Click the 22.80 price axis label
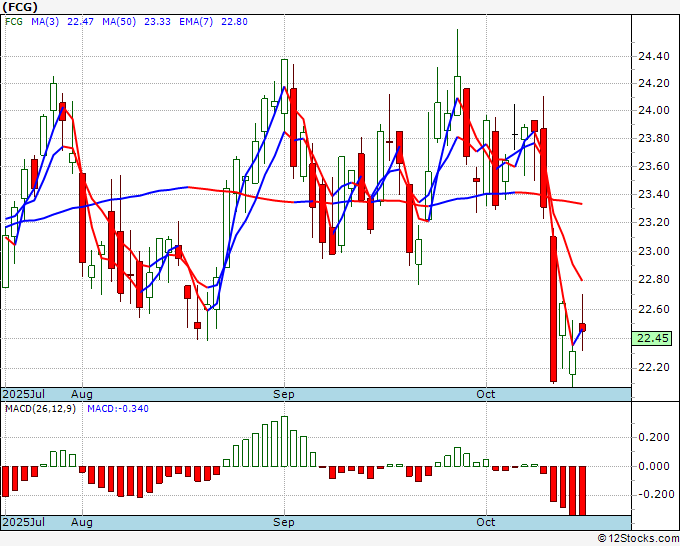Screen dimensions: 680x546 point(654,280)
